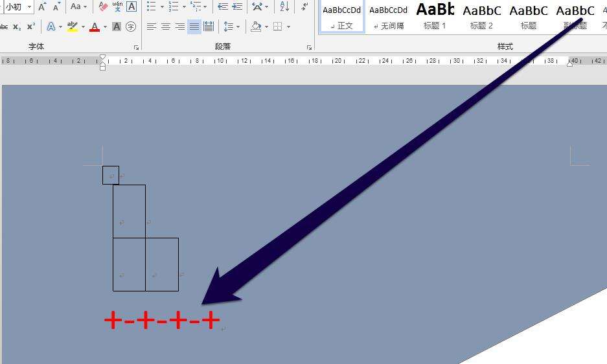This screenshot has height=364, width=607.
Task: Apply numbered list
Action: (174, 6)
